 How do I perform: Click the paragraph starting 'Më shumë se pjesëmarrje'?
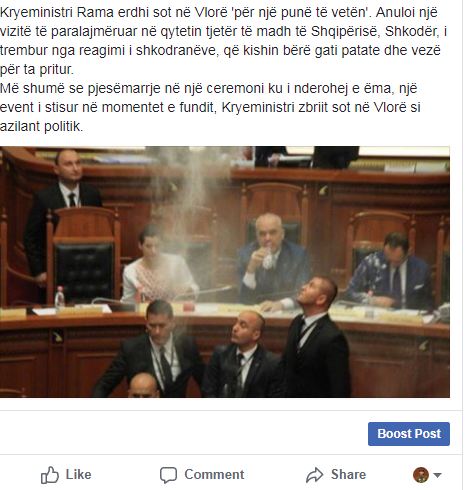tap(210, 107)
